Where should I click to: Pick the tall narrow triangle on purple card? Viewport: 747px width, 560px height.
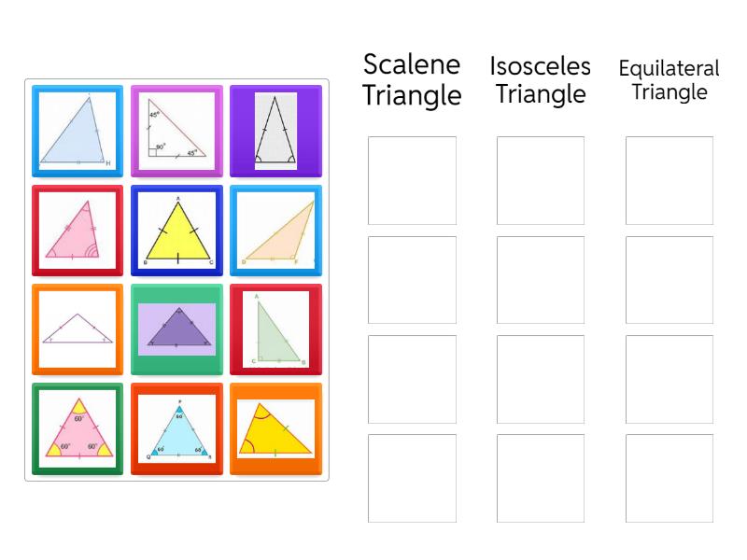(x=275, y=132)
